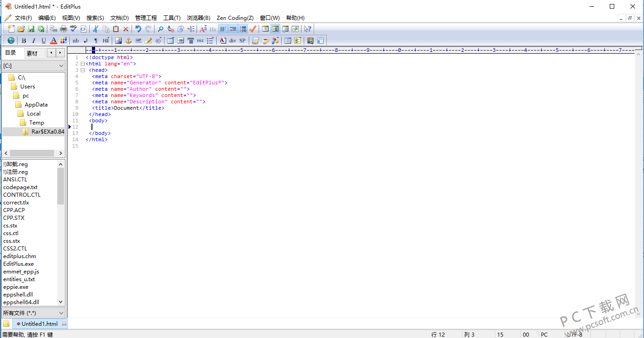Open the 编辑(E) menu
Screen dimensions: 644x338
(x=47, y=18)
